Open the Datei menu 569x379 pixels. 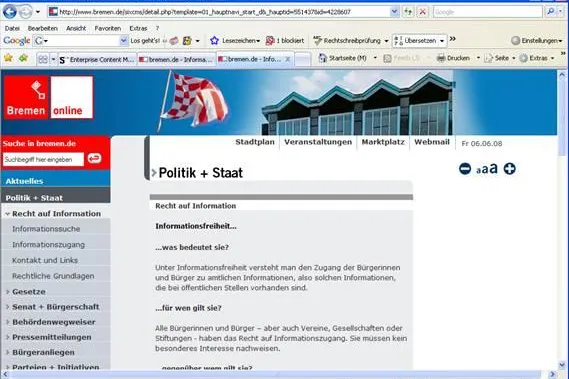pyautogui.click(x=12, y=28)
